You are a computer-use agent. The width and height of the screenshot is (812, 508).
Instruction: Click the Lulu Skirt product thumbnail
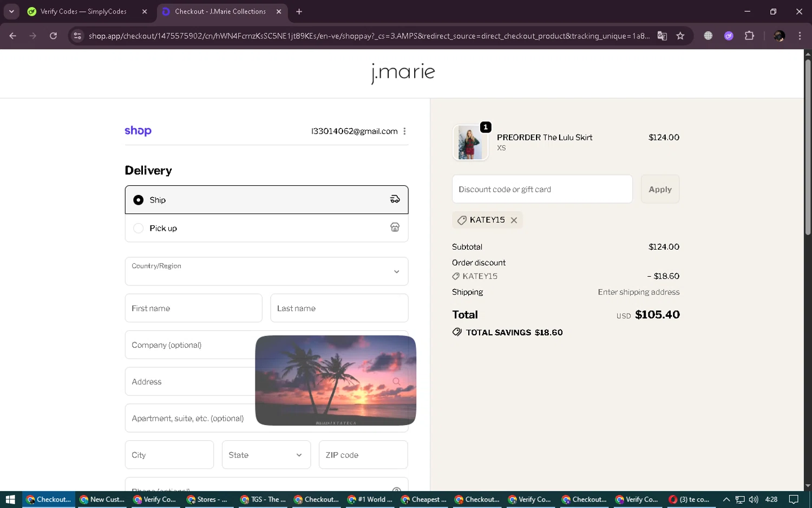(x=470, y=142)
